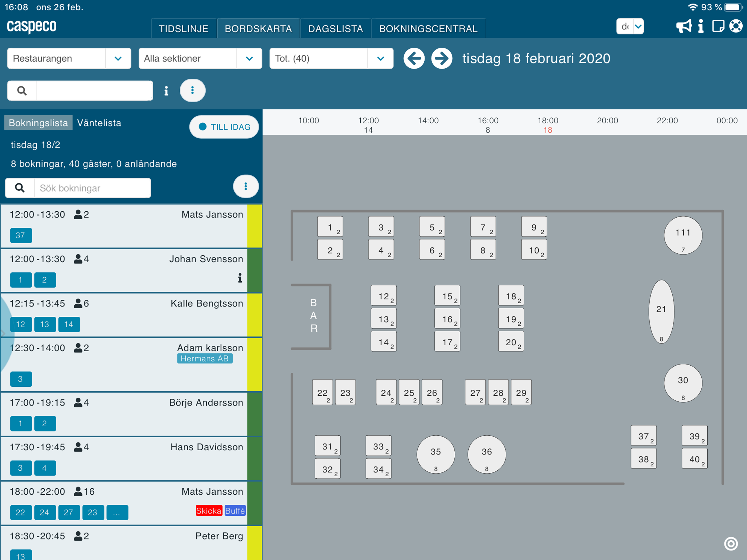Click magnifier icon next to Sök bokningar
This screenshot has height=560, width=747.
[x=20, y=188]
